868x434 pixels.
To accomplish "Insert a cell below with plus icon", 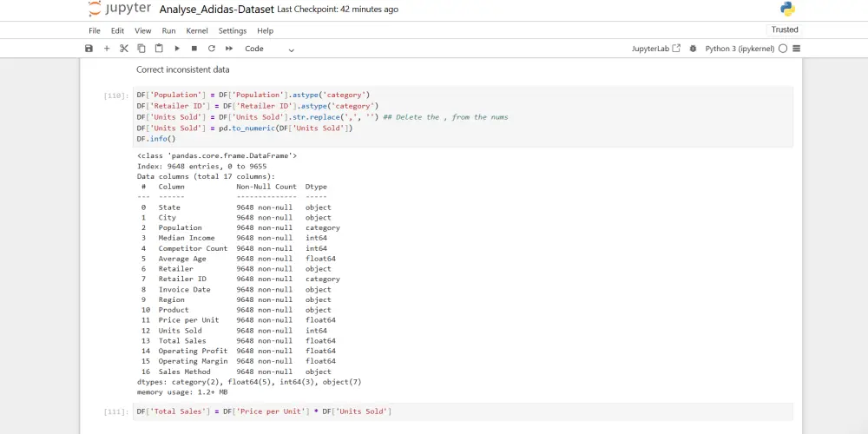I will pos(107,49).
